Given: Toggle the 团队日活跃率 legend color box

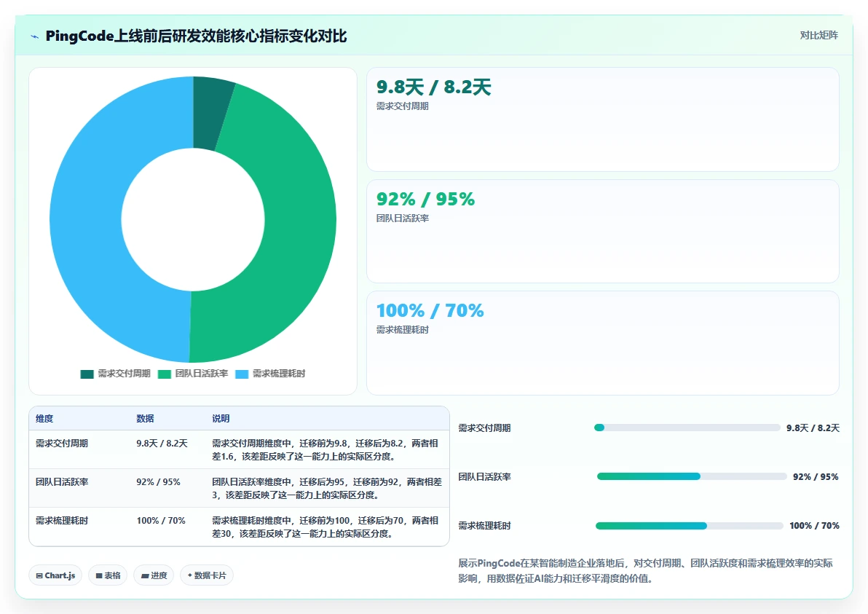Looking at the screenshot, I should coord(165,374).
